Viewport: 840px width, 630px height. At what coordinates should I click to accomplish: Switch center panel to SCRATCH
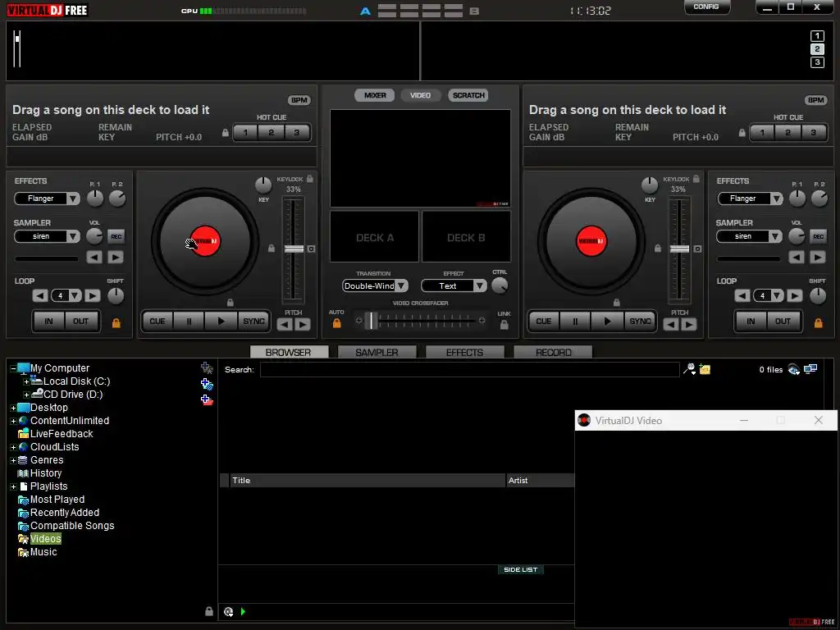[468, 95]
